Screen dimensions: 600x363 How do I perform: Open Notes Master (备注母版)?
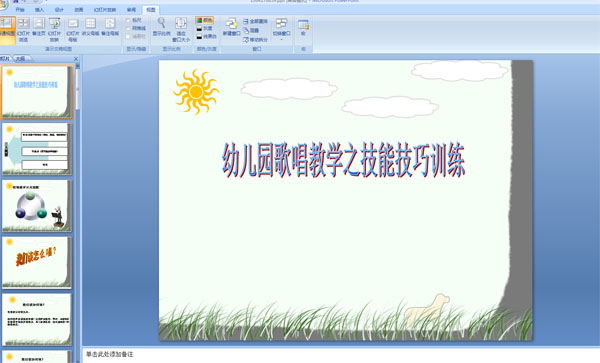[110, 28]
